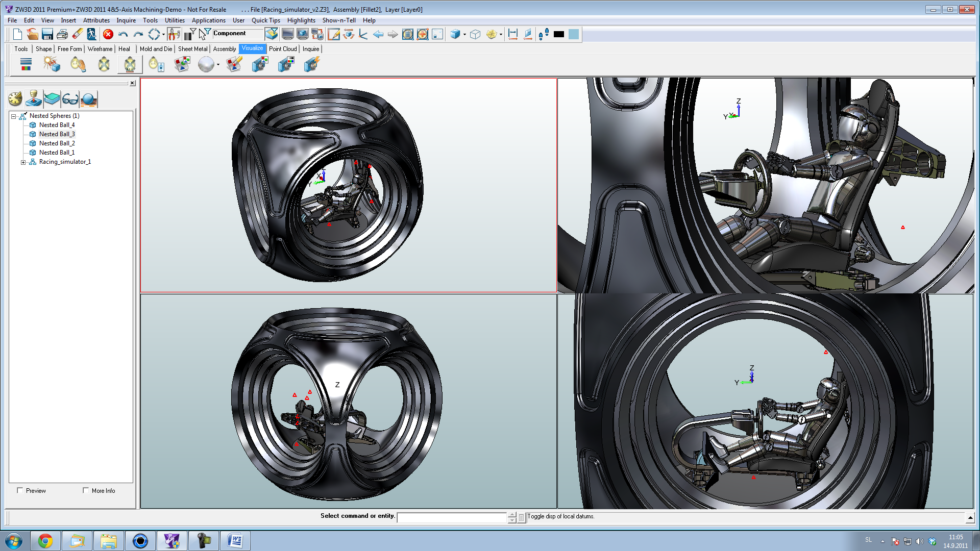Click the wireframe cube display icon
The height and width of the screenshot is (551, 980).
(x=475, y=34)
